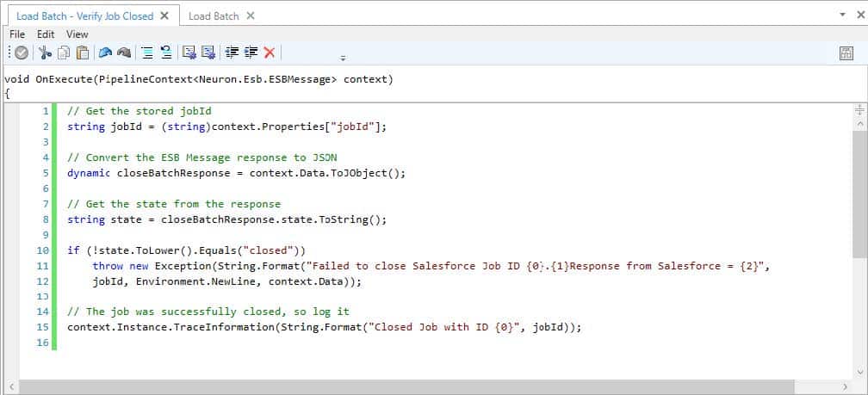Click the comment "// Get the stored jobId"

139,111
